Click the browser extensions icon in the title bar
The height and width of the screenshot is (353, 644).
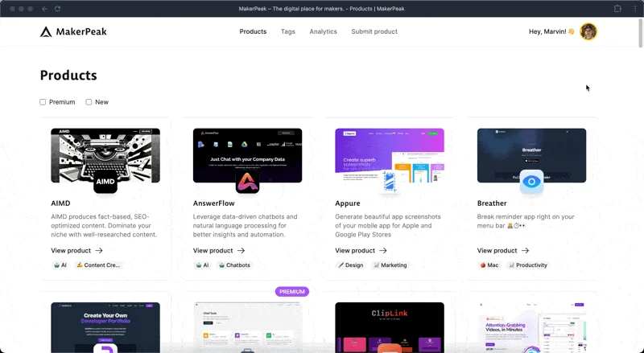617,8
